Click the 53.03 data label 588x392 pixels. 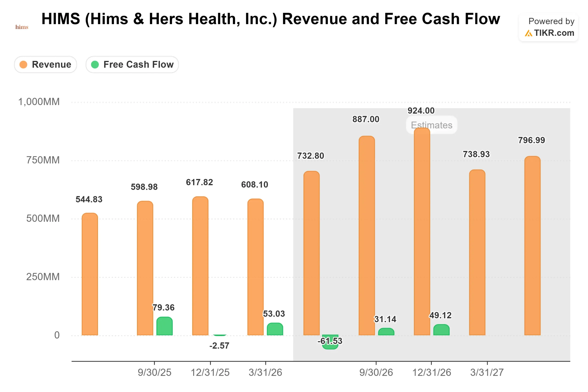click(x=274, y=314)
